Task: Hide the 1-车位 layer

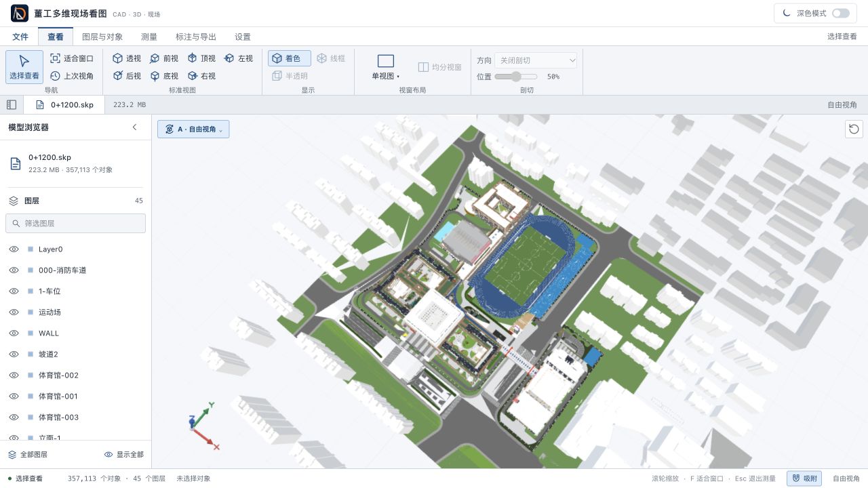Action: click(x=14, y=291)
